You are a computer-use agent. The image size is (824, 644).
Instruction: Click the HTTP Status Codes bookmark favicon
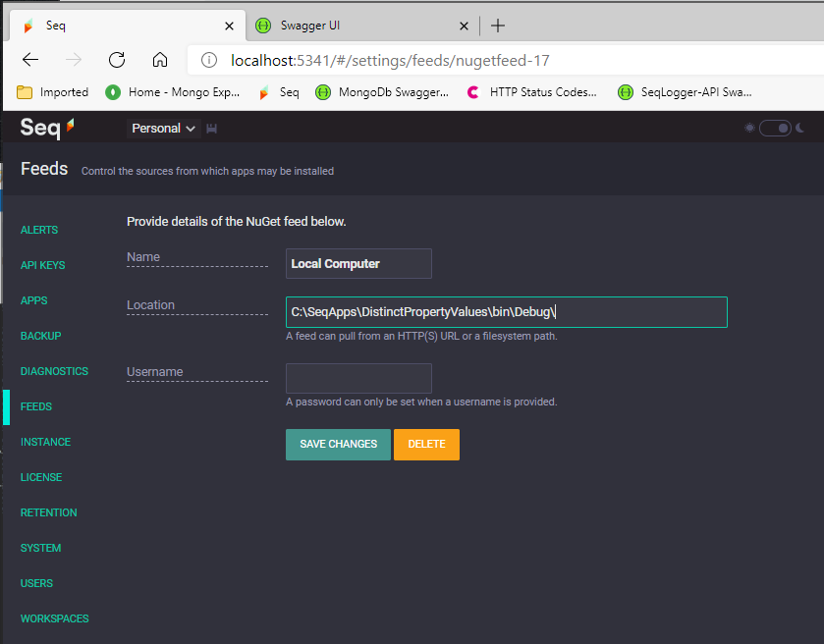coord(473,92)
